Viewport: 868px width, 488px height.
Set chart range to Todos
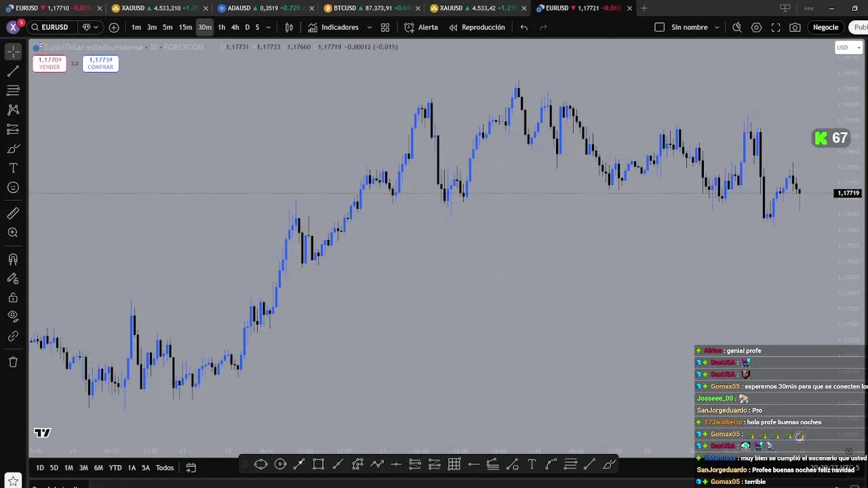(x=165, y=468)
